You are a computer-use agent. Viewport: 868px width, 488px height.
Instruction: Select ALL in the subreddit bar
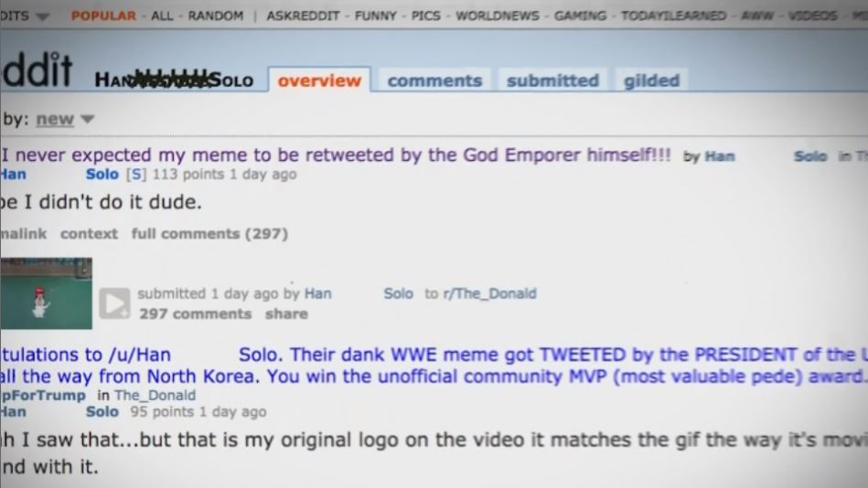pos(162,16)
